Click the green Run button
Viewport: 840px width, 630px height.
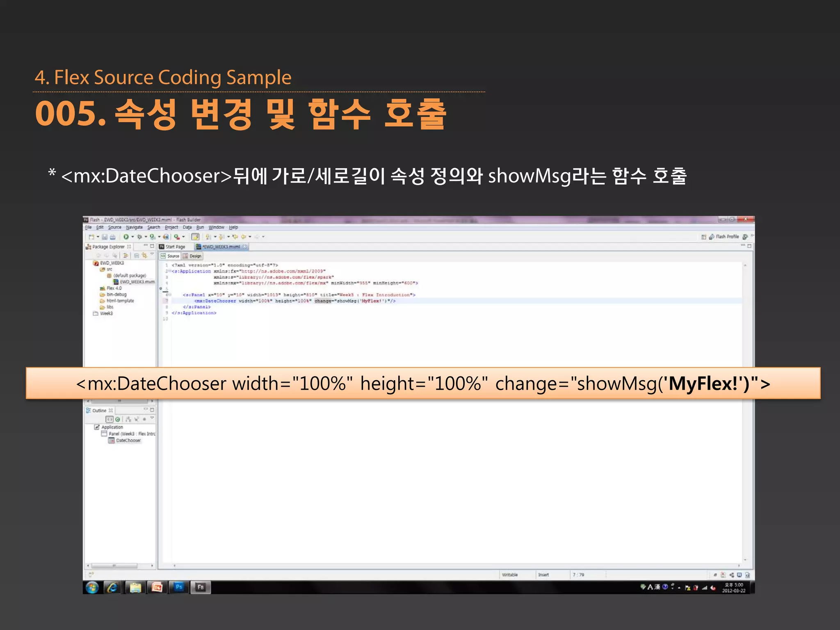tap(126, 237)
